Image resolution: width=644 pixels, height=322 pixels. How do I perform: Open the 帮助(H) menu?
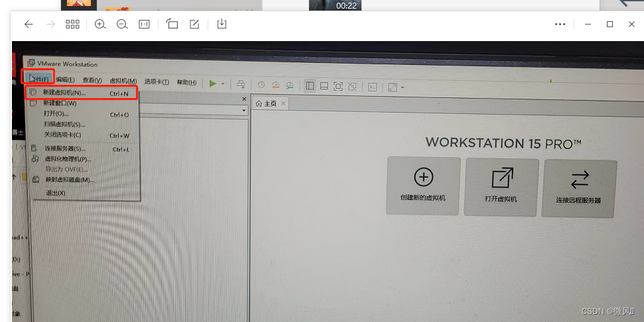tap(186, 82)
